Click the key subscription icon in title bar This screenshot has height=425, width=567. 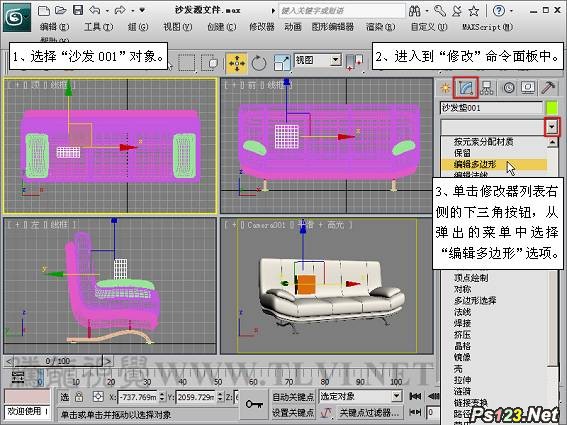[x=440, y=11]
